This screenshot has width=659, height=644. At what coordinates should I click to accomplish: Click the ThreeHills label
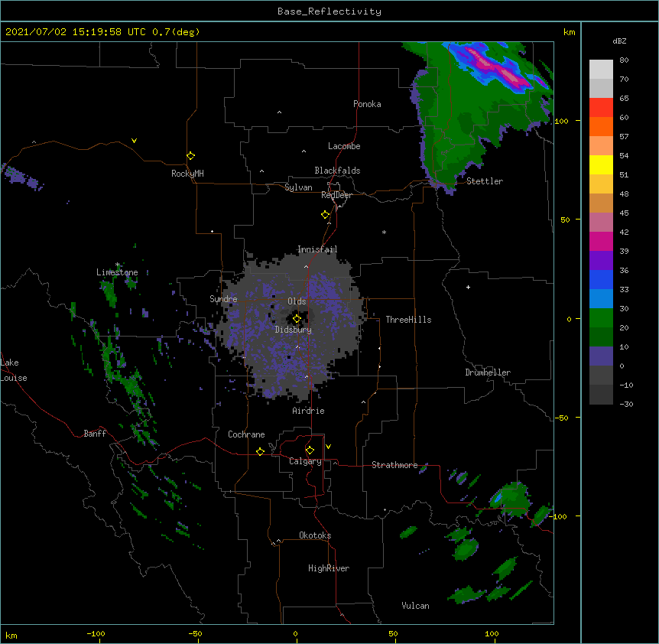[x=408, y=320]
